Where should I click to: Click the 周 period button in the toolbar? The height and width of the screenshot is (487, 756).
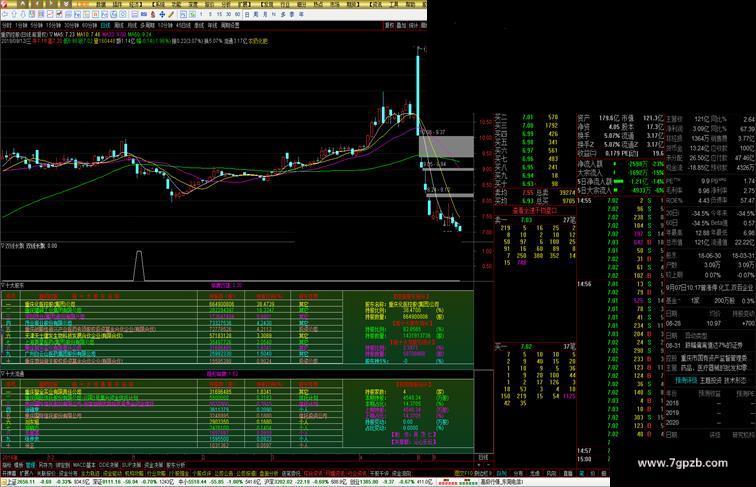256,14
